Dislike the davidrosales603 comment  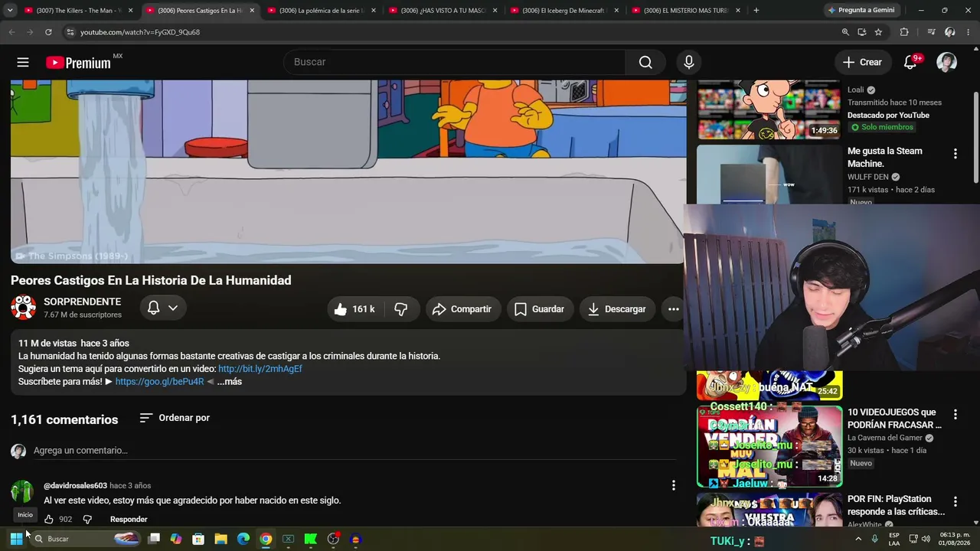pyautogui.click(x=87, y=519)
